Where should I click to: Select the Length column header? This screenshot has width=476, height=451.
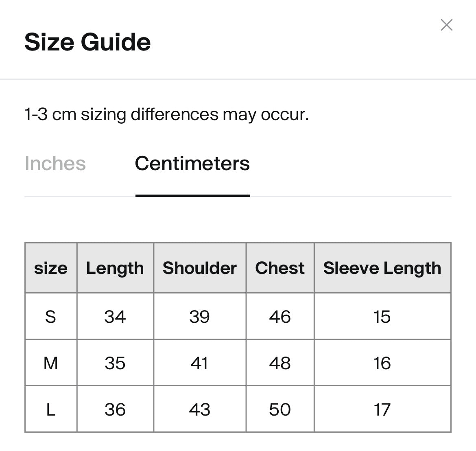[115, 268]
